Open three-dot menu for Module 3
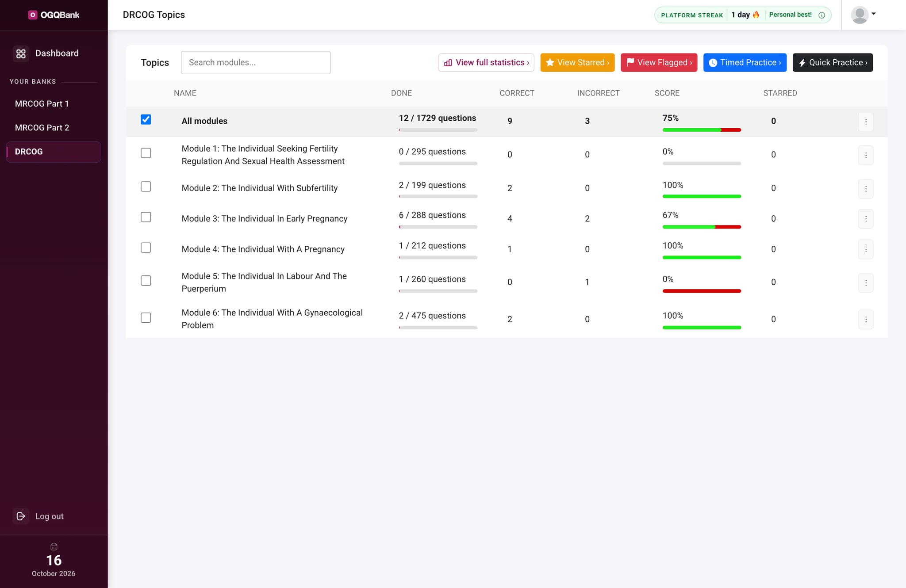This screenshot has width=906, height=588. [x=866, y=219]
